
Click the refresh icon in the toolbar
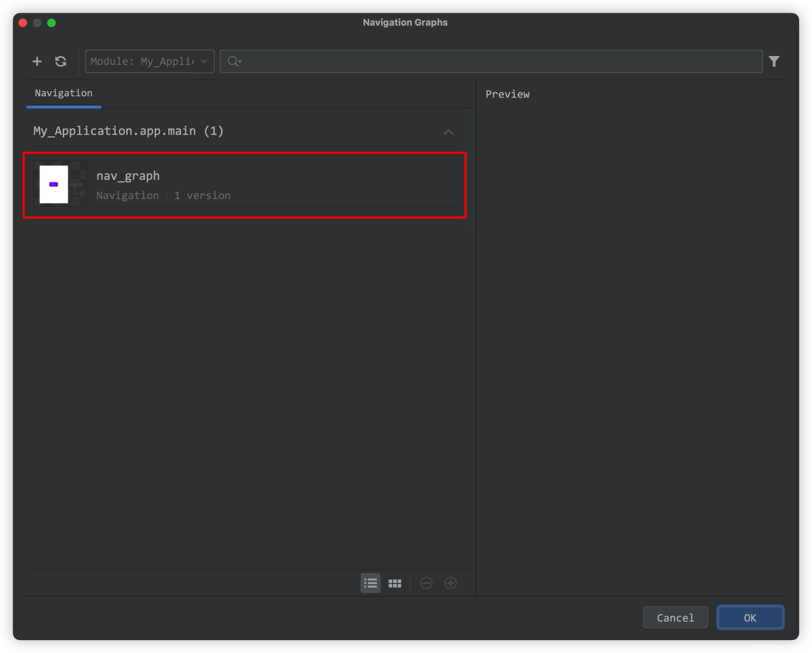coord(61,61)
